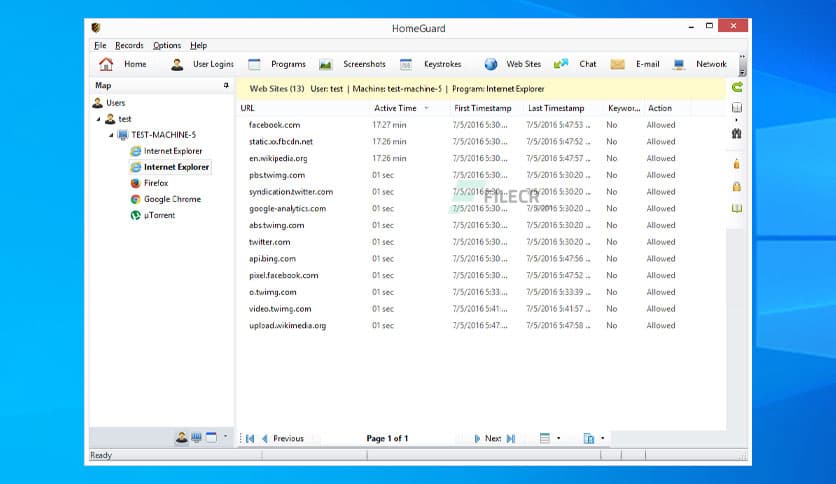Open the Screenshots toolbar icon
The height and width of the screenshot is (484, 836).
click(325, 64)
